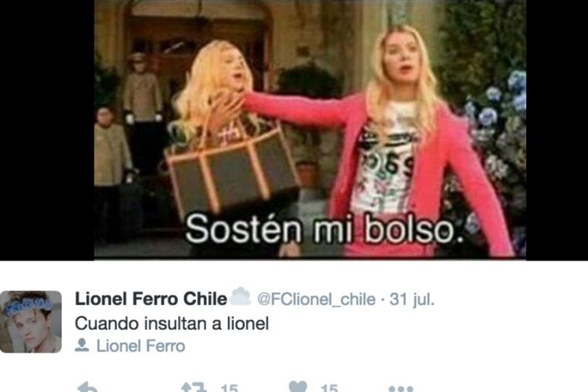Click the person icon beside Lionel Ferro tag

pyautogui.click(x=82, y=346)
